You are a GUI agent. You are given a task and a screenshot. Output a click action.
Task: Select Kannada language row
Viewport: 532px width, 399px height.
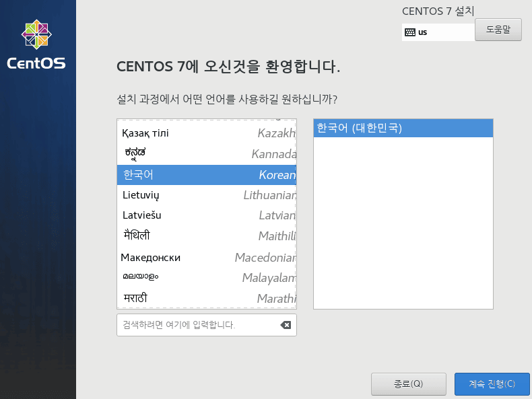tap(207, 154)
